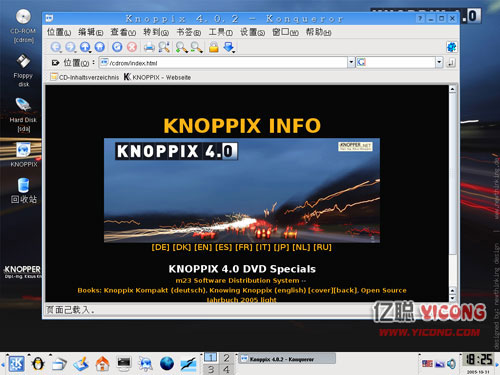
Task: Click the [EN] language link
Action: point(203,247)
